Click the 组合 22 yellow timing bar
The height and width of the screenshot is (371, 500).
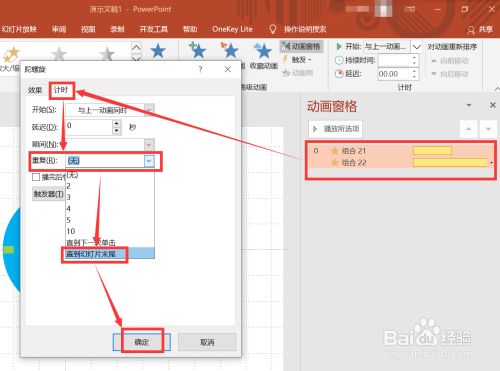450,163
